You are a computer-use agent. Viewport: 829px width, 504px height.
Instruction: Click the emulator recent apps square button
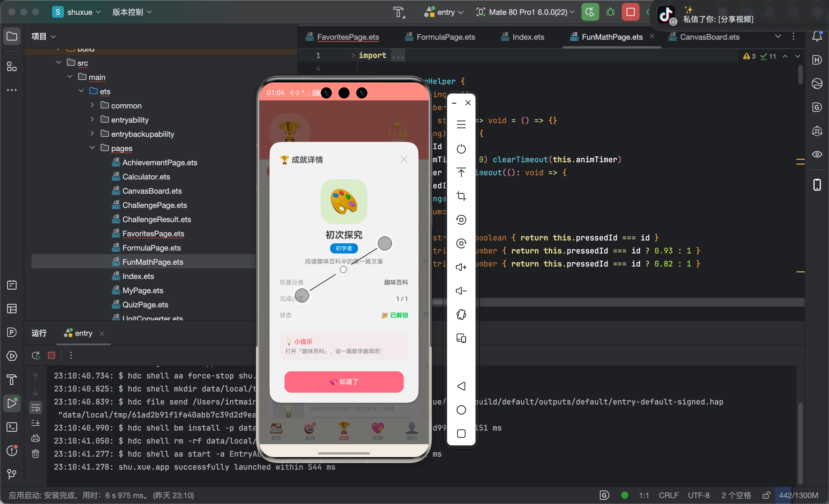[x=461, y=433]
